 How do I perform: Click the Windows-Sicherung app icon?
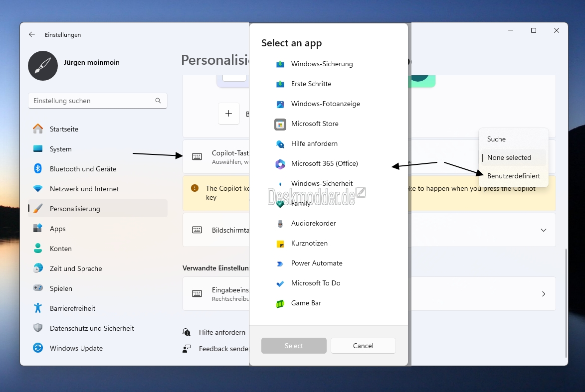pyautogui.click(x=280, y=64)
